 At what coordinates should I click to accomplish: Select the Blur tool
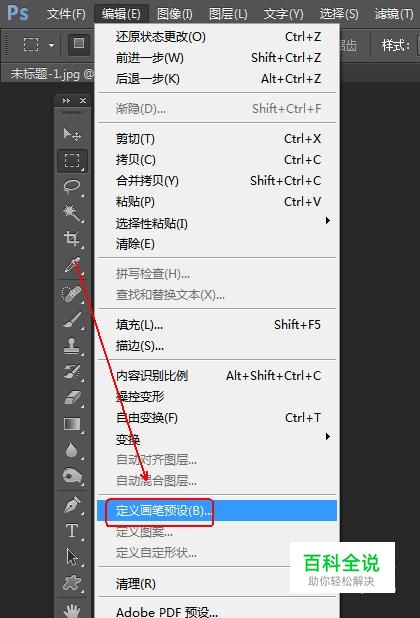click(x=72, y=450)
